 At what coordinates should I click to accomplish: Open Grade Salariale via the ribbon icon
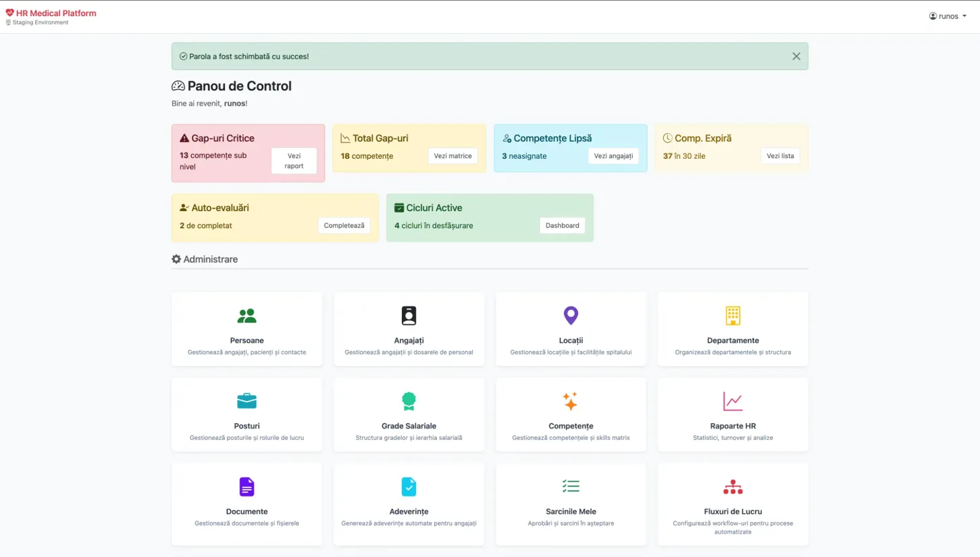point(409,401)
